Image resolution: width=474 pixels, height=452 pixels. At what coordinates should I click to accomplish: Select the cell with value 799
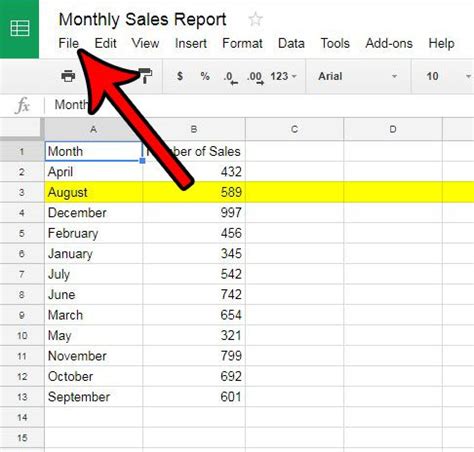(194, 356)
